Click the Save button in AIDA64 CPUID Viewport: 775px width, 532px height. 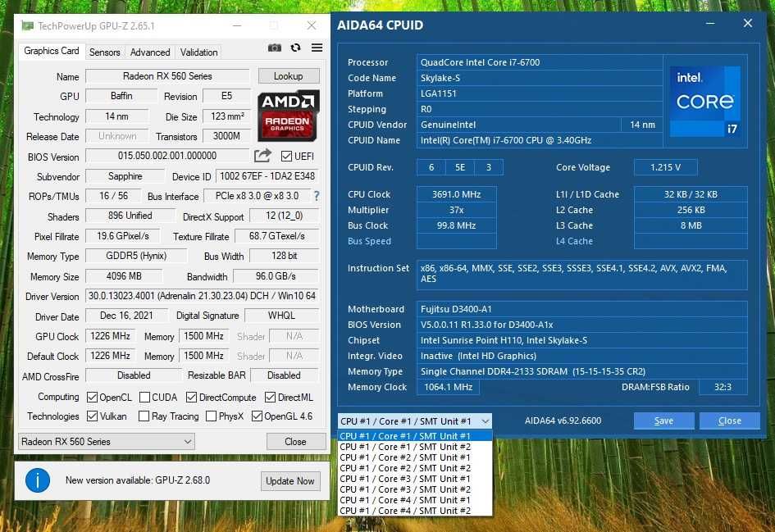pos(663,421)
